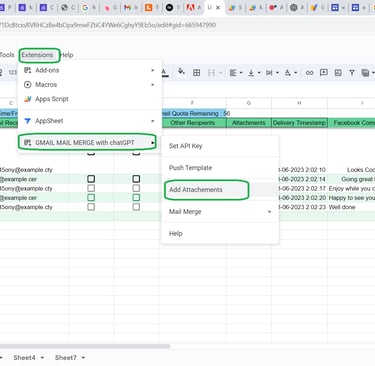Select column G header
This screenshot has width=375, height=366.
pyautogui.click(x=249, y=103)
